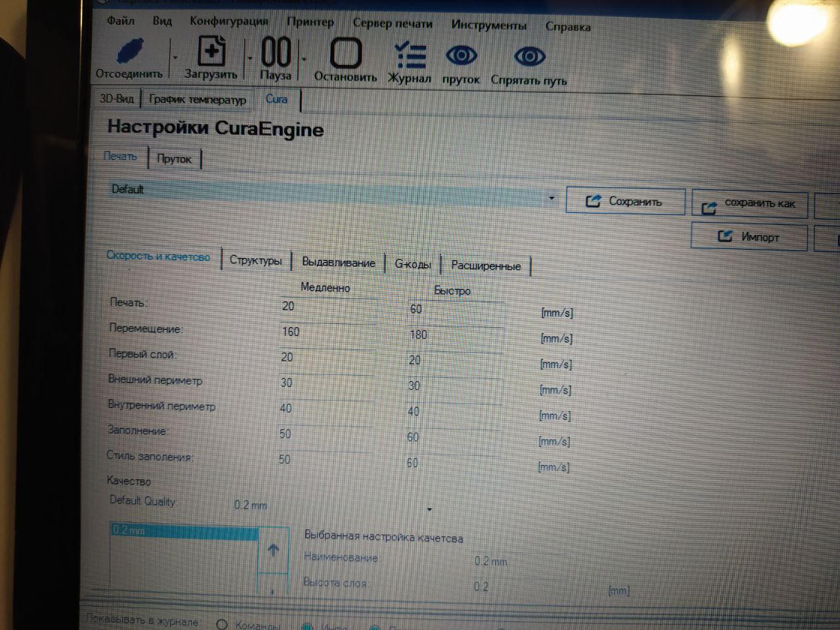Image resolution: width=840 pixels, height=630 pixels.
Task: Open the Расширенные tab
Action: pyautogui.click(x=486, y=266)
